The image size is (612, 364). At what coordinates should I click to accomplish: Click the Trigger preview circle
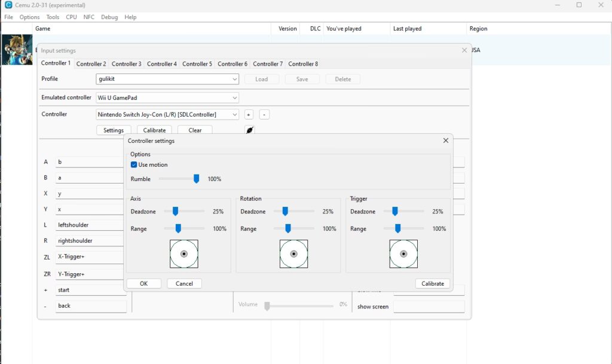[403, 254]
